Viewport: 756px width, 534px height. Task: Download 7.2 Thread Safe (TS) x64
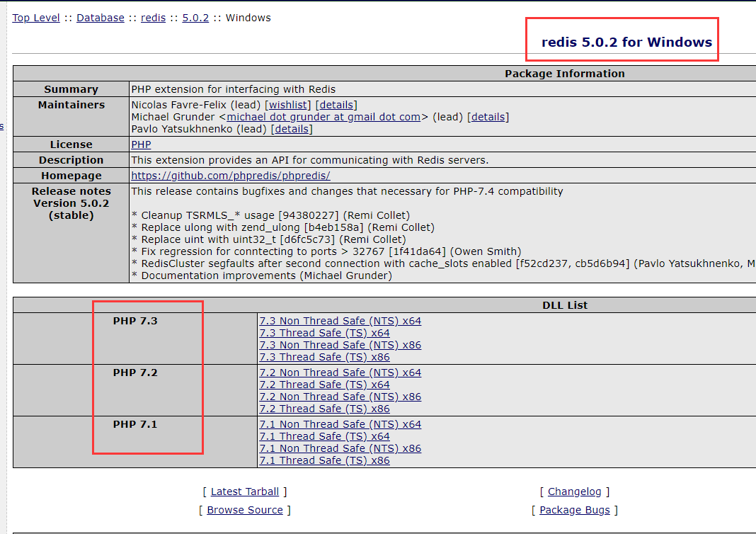click(324, 385)
